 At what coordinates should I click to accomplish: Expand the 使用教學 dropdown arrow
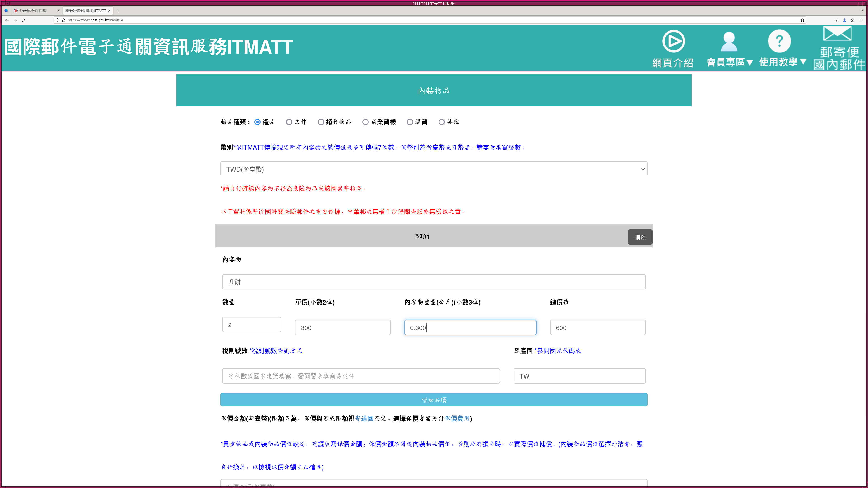click(803, 62)
